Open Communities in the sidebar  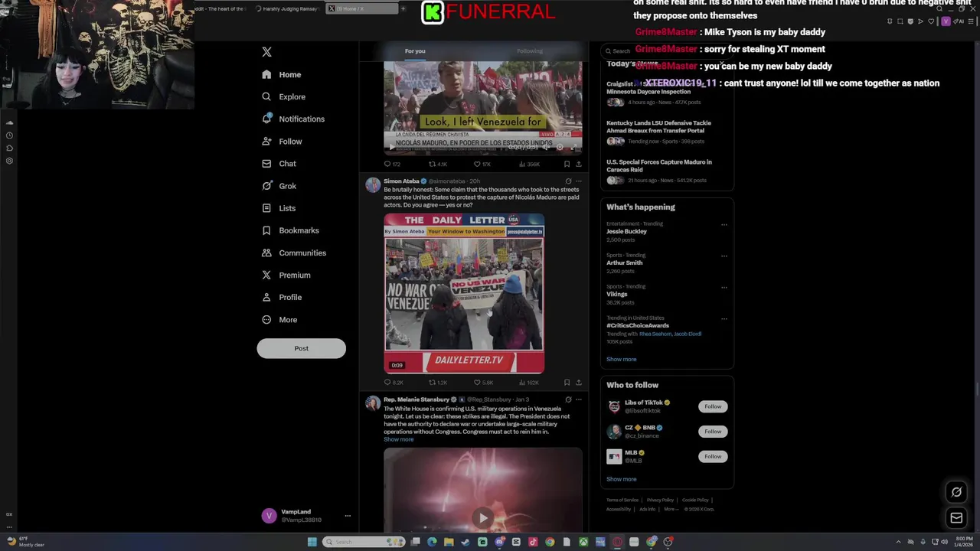(293, 253)
